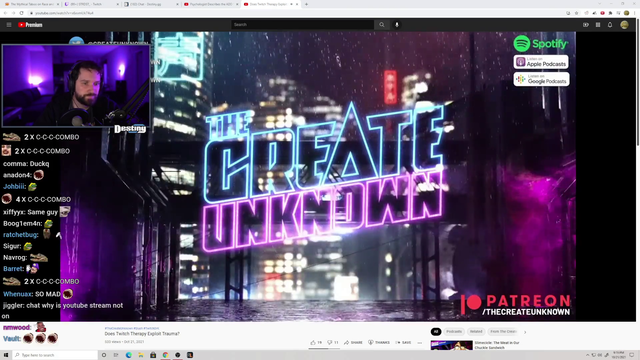The width and height of the screenshot is (640, 360).
Task: Open Windows Task View icon
Action: pyautogui.click(x=116, y=355)
